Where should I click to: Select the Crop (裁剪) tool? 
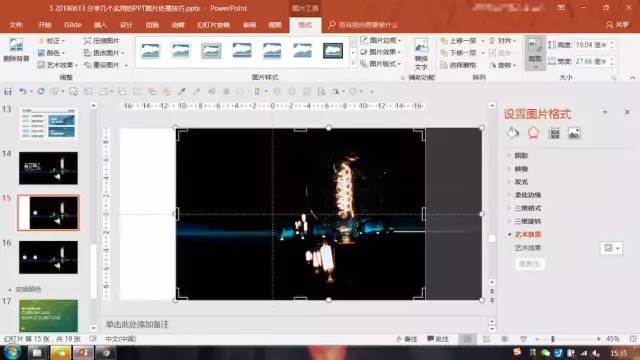(x=535, y=52)
